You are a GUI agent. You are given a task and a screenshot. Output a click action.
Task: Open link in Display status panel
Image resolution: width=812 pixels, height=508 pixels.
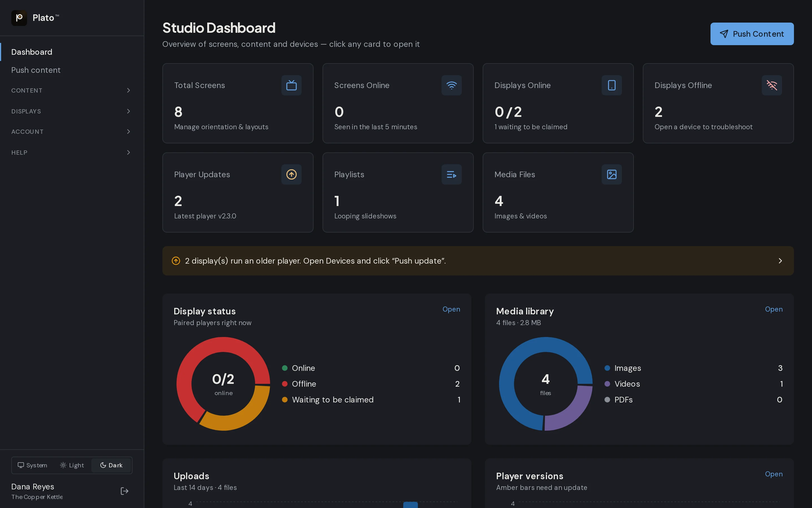tap(451, 309)
